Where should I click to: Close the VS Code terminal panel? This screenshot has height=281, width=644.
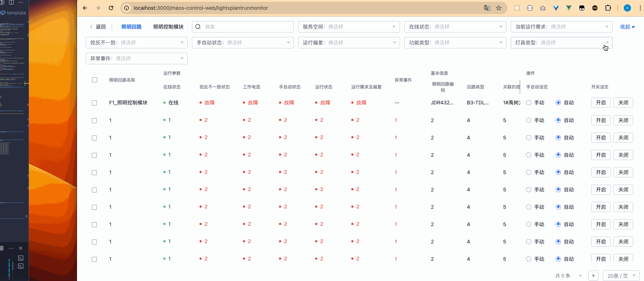click(21, 248)
